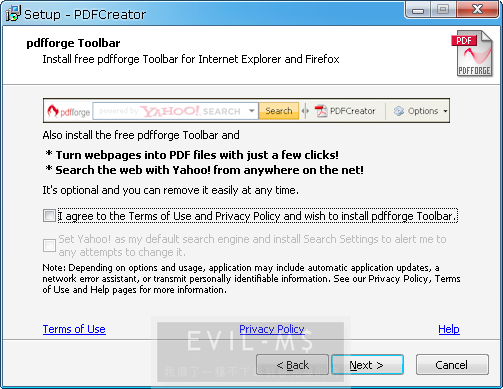Click 'It's optional and you can remove' text

click(170, 190)
